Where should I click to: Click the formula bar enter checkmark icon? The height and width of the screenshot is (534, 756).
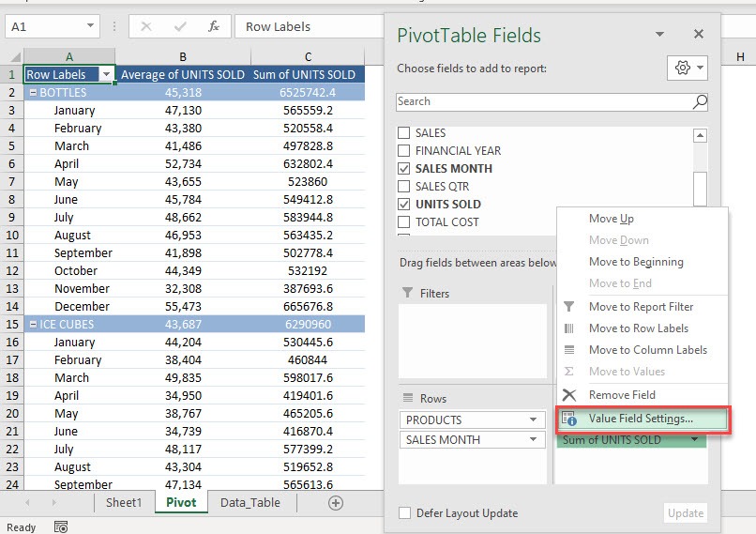pos(180,26)
